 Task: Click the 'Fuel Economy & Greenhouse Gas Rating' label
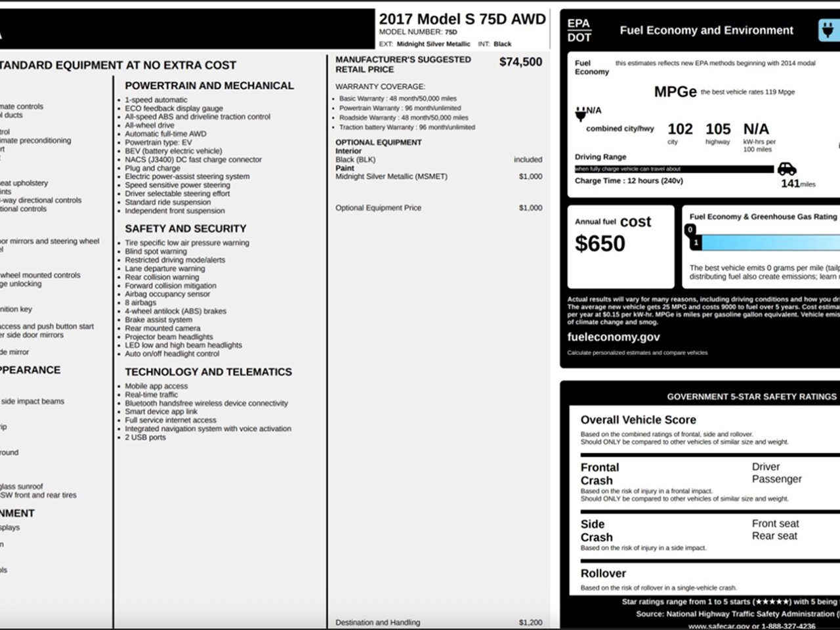click(x=763, y=217)
